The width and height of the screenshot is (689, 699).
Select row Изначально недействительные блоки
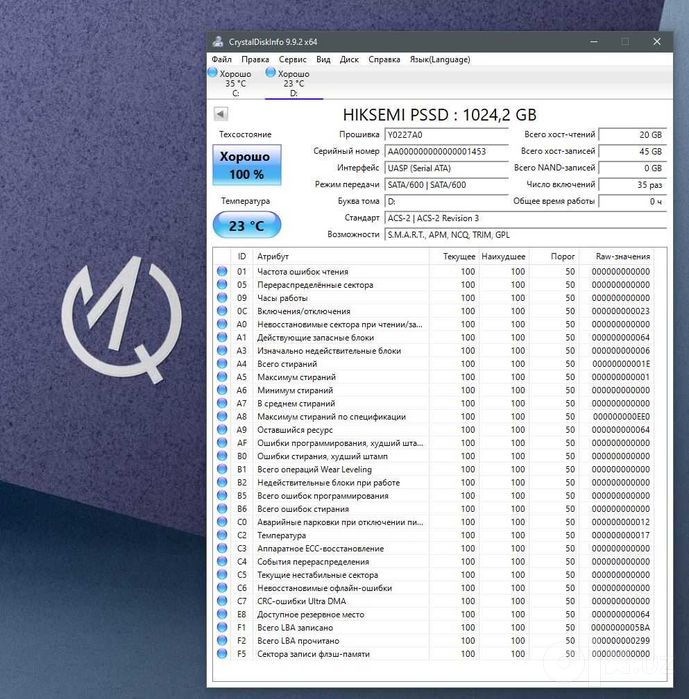coord(433,350)
